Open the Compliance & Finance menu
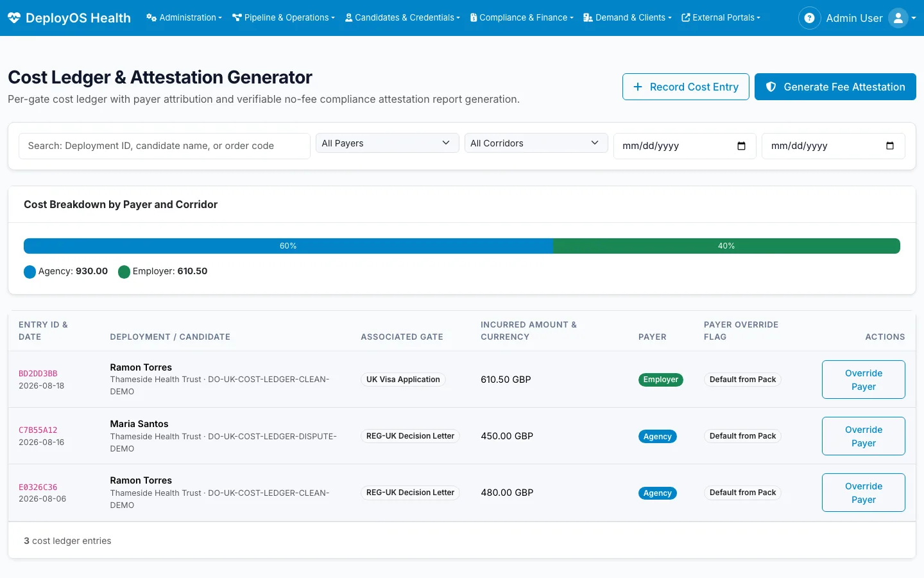 point(522,18)
